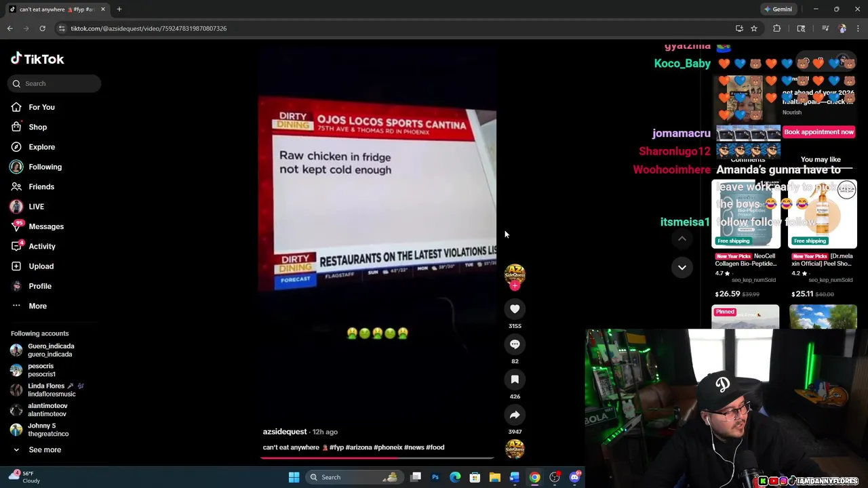Viewport: 868px width, 488px height.
Task: Open the Chrome extensions puzzle icon
Action: (777, 28)
